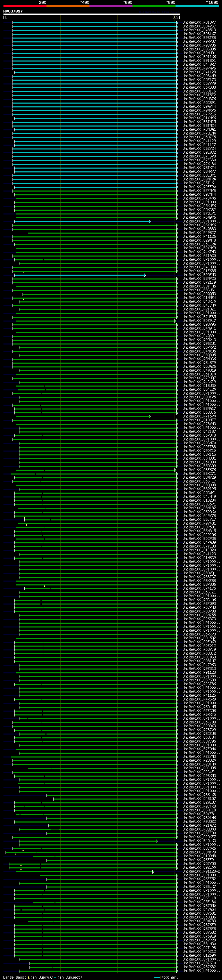Click label UniRef100_P41127
The height and width of the screenshot is (980, 222).
click(199, 145)
